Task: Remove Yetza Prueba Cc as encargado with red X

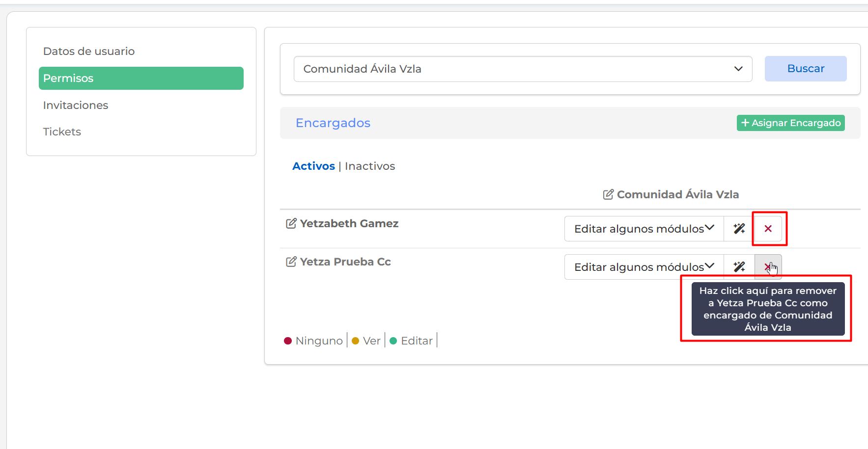Action: click(x=768, y=267)
